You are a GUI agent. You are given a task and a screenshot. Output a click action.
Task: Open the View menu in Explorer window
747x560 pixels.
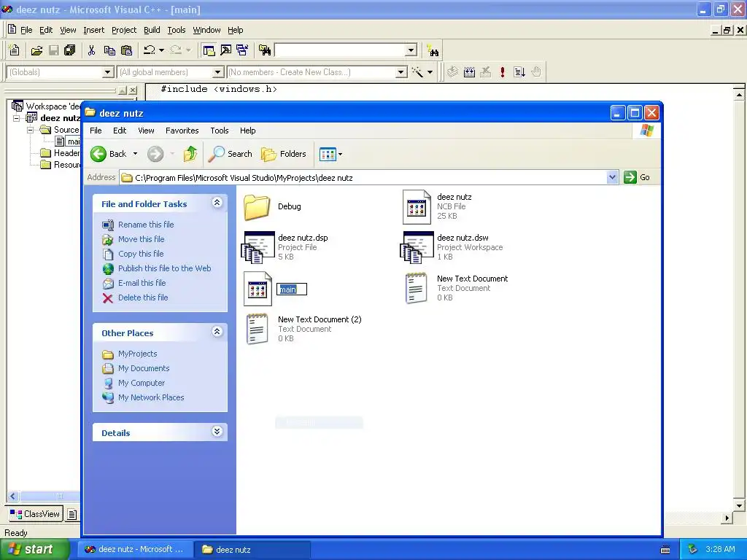click(x=146, y=131)
